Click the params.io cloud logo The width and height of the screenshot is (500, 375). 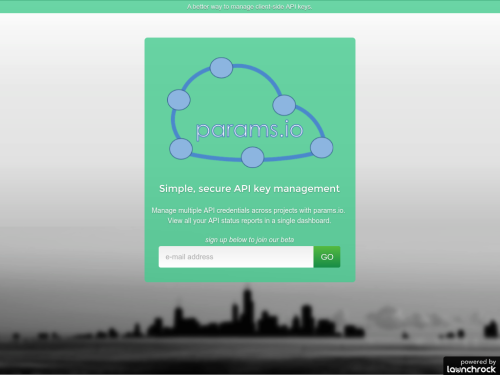click(250, 113)
